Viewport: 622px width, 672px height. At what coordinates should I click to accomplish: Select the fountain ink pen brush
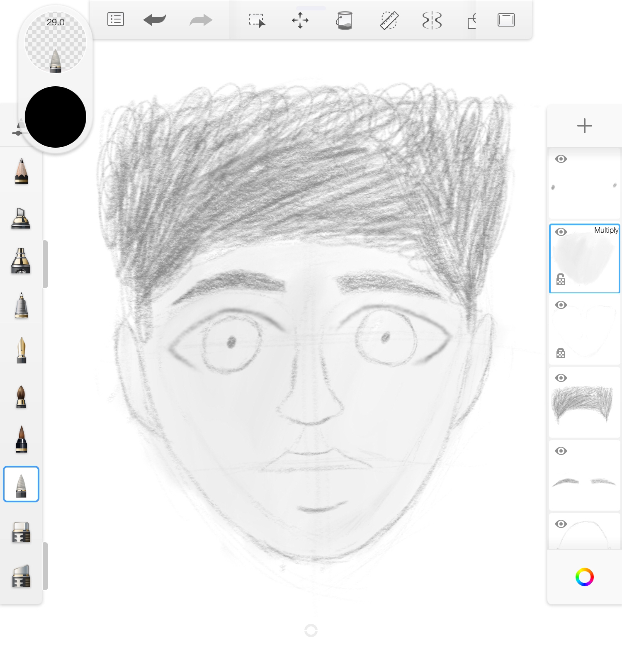[21, 351]
